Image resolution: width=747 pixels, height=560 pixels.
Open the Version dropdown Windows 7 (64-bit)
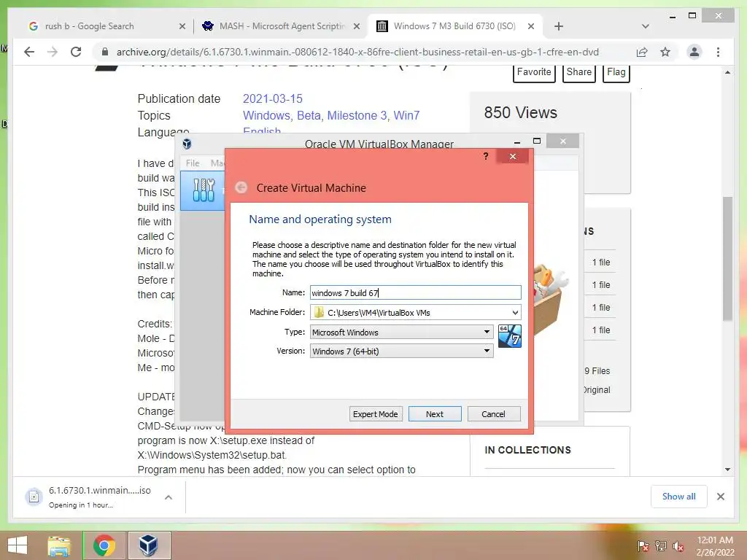[402, 351]
